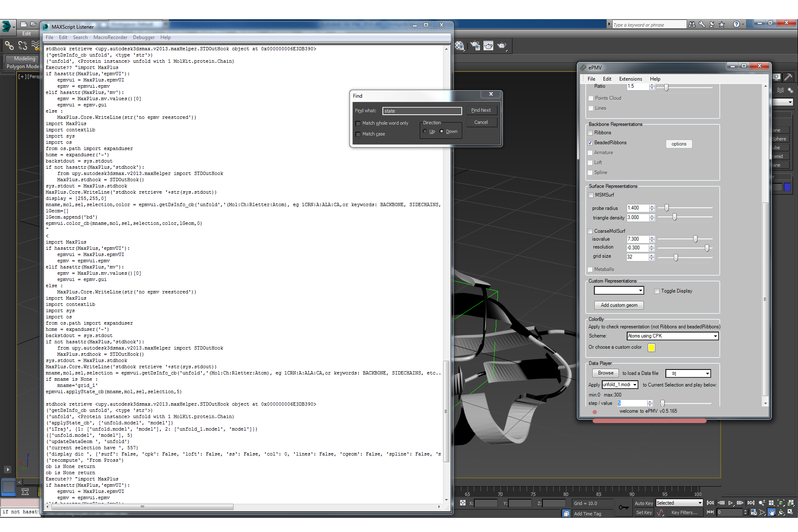Open the Time Configuration icon
798x532 pixels.
pos(754,512)
